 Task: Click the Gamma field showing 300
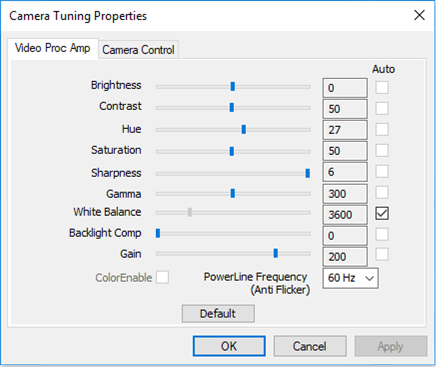point(345,194)
